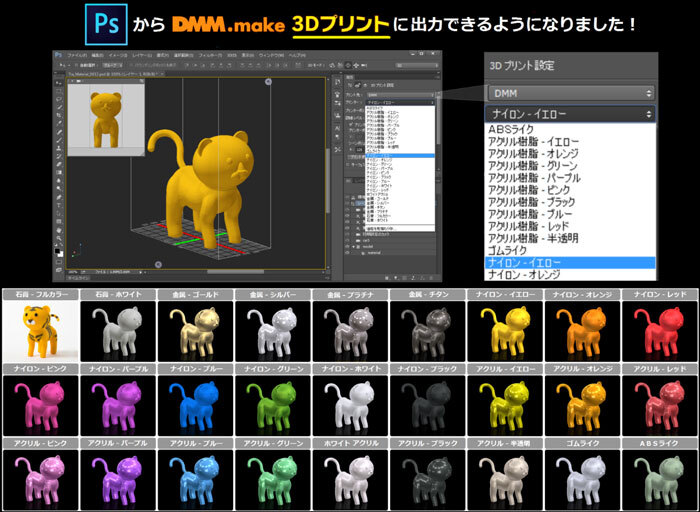Select the Brush tool
The width and height of the screenshot is (700, 512).
click(59, 139)
